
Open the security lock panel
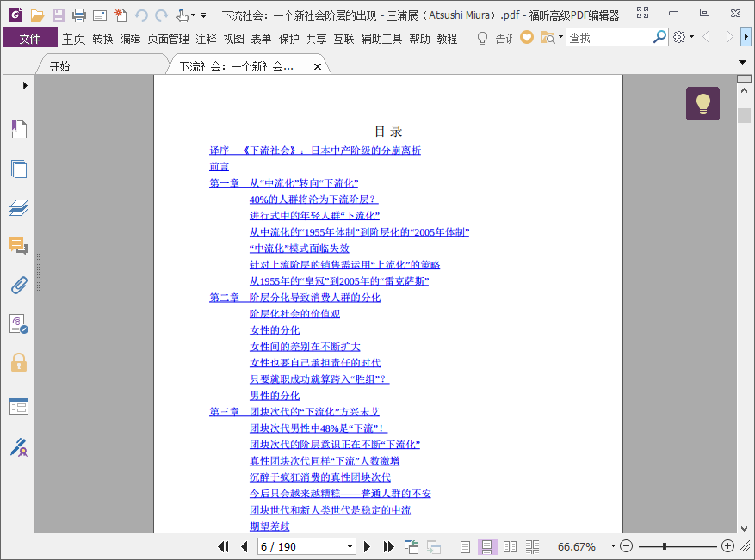tap(19, 363)
